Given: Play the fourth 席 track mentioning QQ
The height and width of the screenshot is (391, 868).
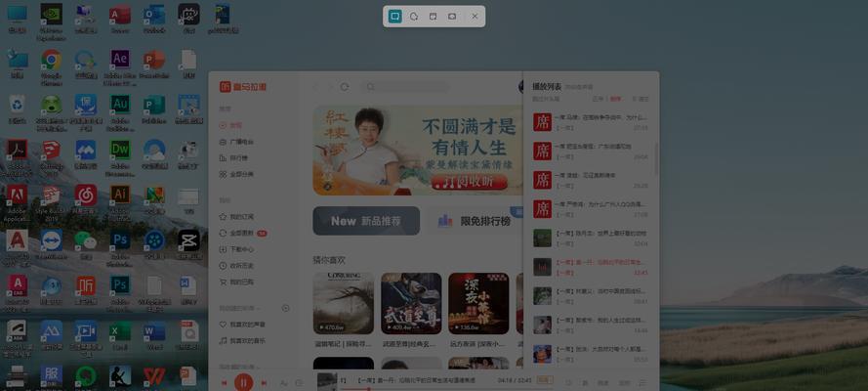Looking at the screenshot, I should (x=591, y=209).
